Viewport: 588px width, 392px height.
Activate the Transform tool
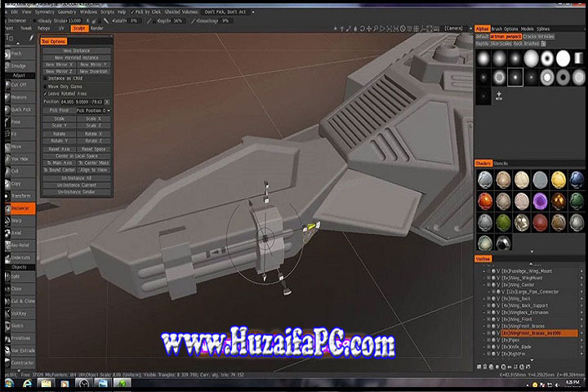tap(20, 196)
